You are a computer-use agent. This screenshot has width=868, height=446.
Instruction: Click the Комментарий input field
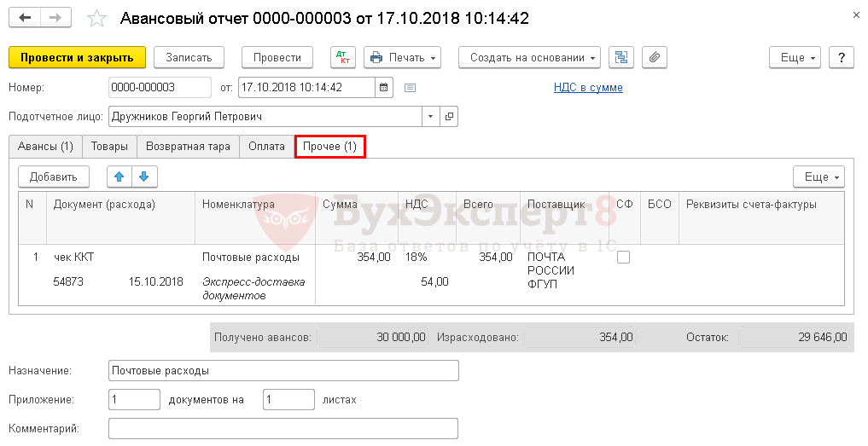[x=283, y=429]
